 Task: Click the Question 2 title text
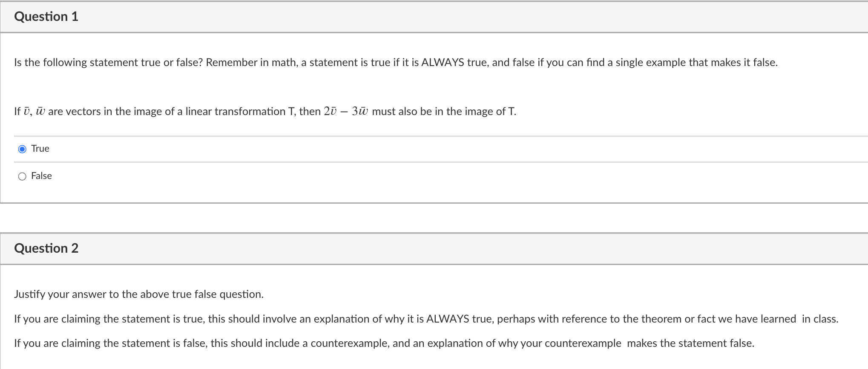pyautogui.click(x=46, y=248)
